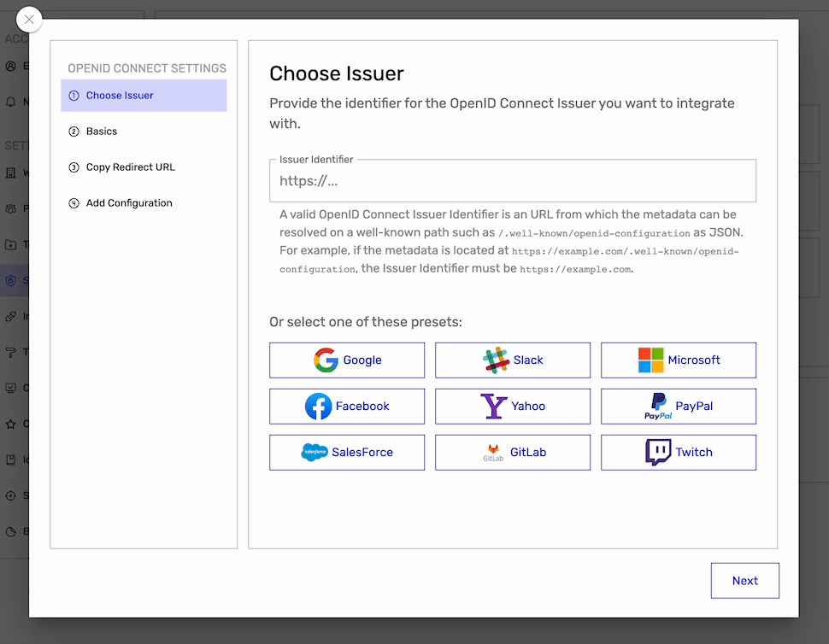This screenshot has width=829, height=644.
Task: Choose the PayPal preset
Action: click(x=679, y=407)
